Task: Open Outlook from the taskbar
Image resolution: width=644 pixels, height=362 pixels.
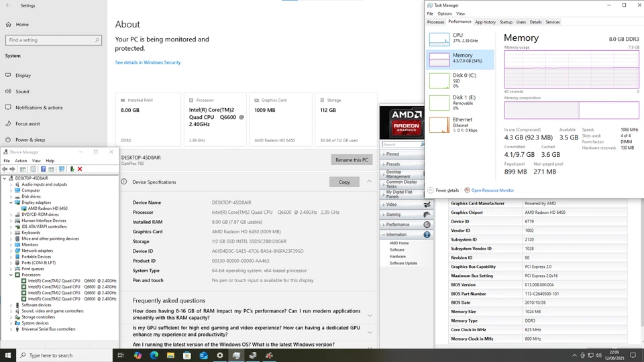Action: [203, 355]
